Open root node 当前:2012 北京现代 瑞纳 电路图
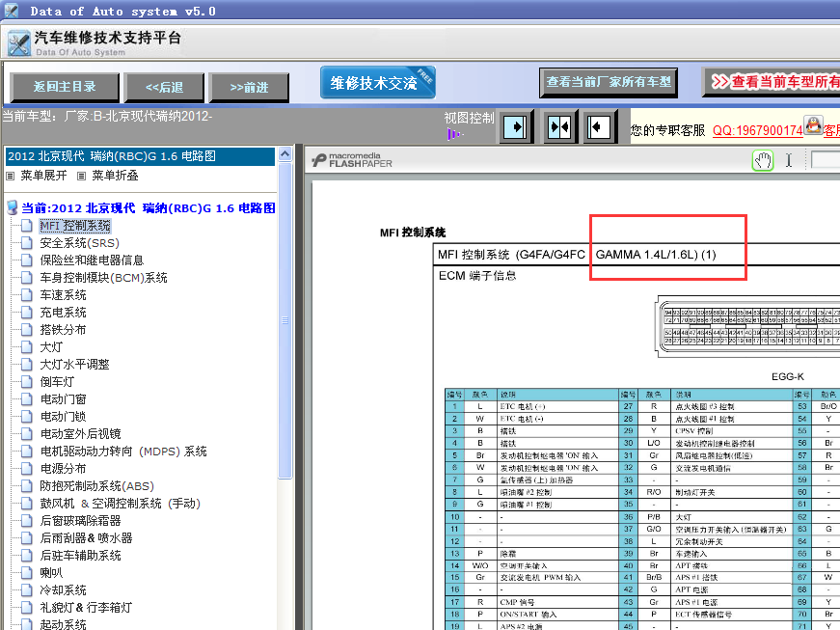840x630 pixels. click(149, 208)
